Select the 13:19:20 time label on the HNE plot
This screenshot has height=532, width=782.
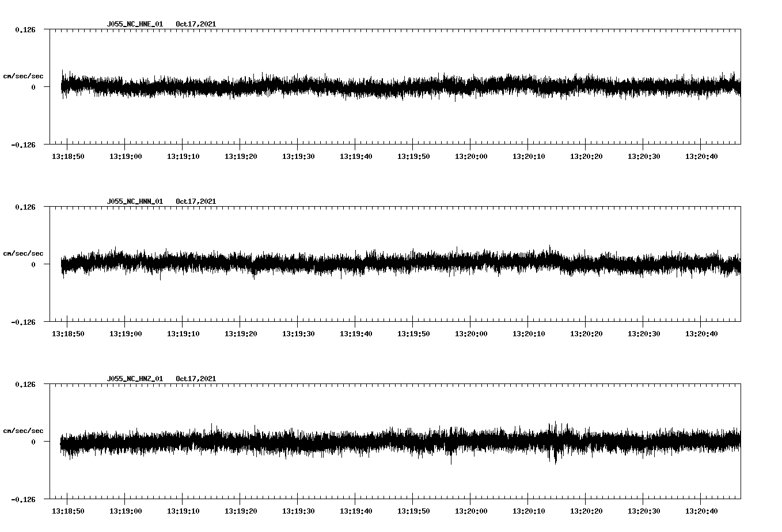(241, 157)
